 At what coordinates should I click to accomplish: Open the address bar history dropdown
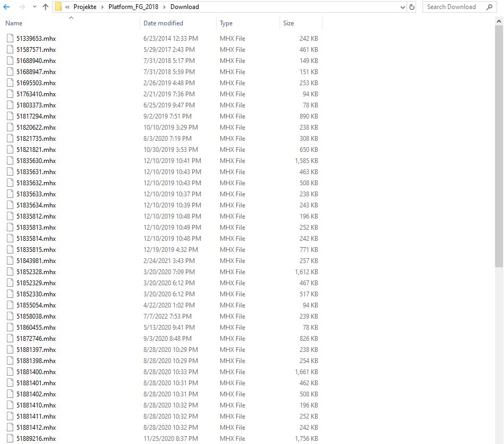(x=402, y=7)
